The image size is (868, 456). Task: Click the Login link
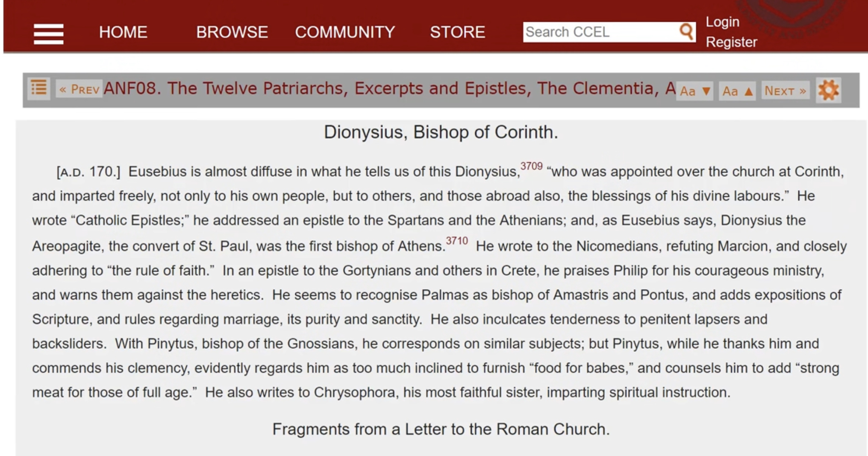[722, 22]
